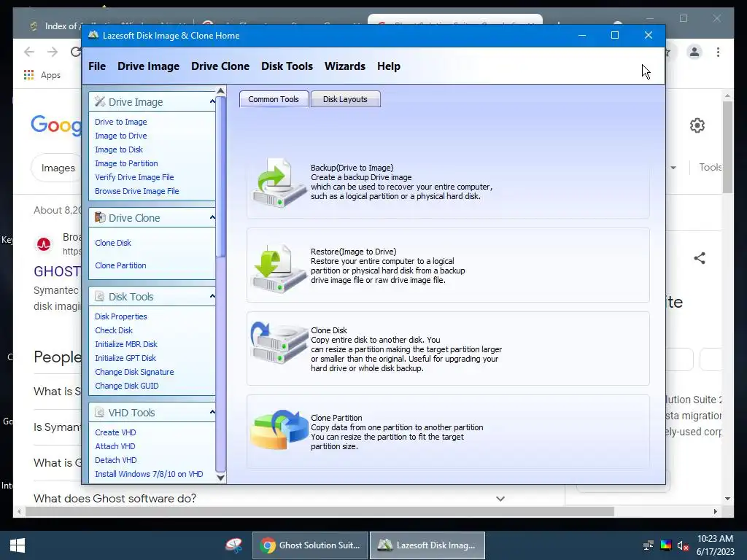Click the VHD Tools panel header icon
The width and height of the screenshot is (747, 560).
coord(99,413)
